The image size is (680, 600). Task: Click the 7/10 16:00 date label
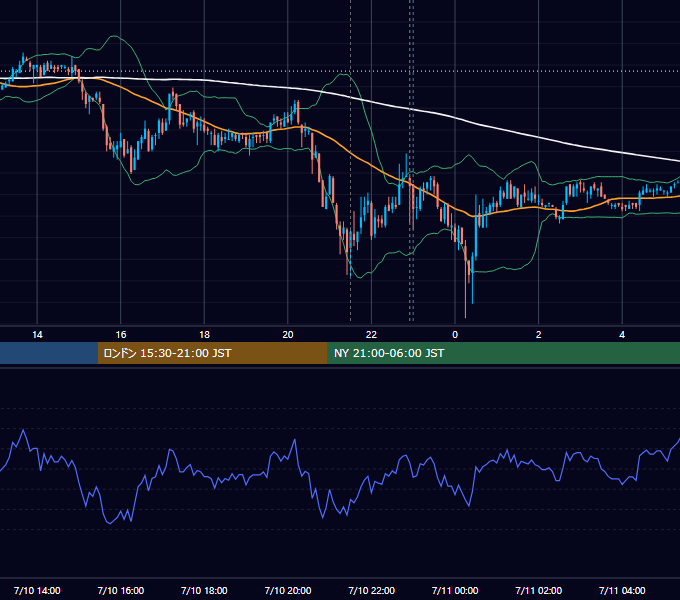click(121, 590)
